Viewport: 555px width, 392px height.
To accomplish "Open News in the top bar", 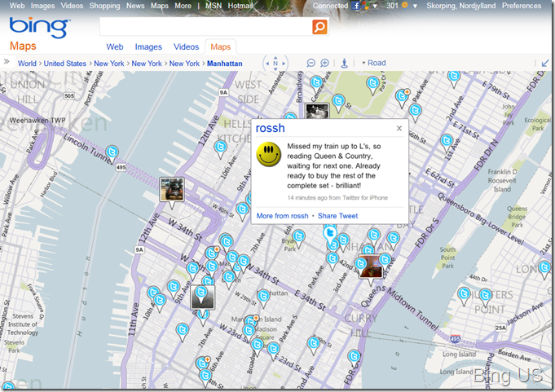I will 135,6.
